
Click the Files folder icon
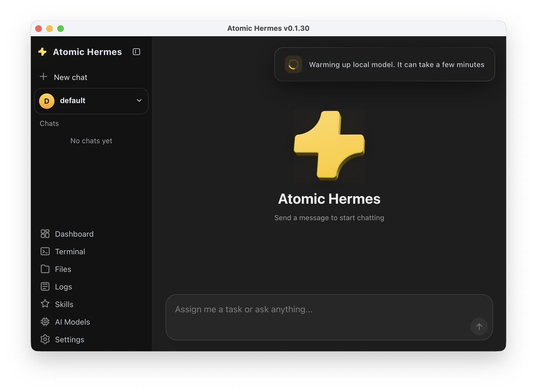(x=45, y=269)
